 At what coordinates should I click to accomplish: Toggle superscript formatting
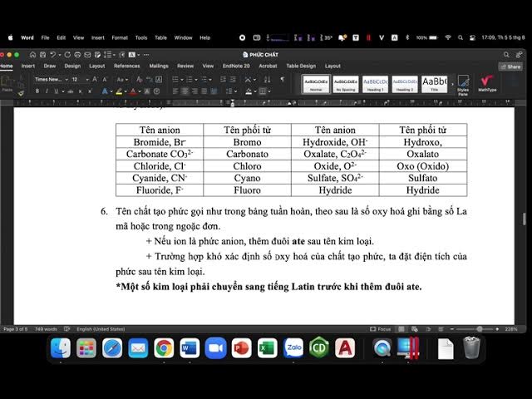(x=90, y=91)
